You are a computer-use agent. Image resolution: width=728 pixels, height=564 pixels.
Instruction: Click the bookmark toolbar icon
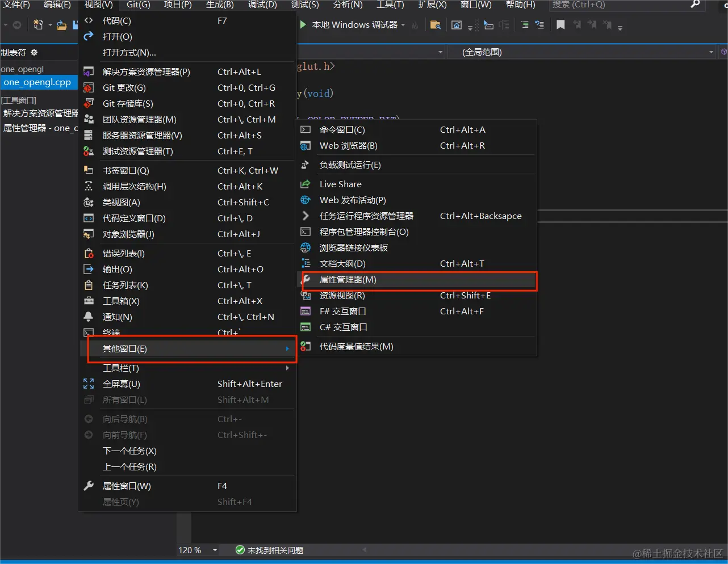click(x=560, y=25)
